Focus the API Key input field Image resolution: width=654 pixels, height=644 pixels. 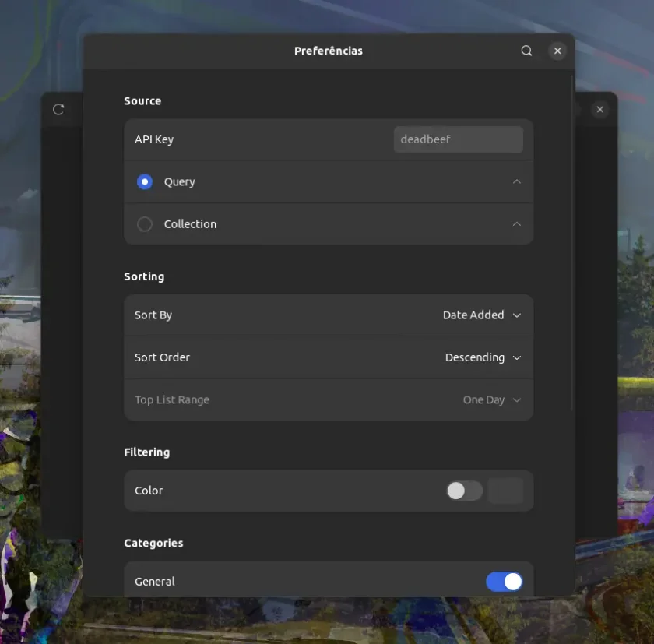click(x=458, y=139)
